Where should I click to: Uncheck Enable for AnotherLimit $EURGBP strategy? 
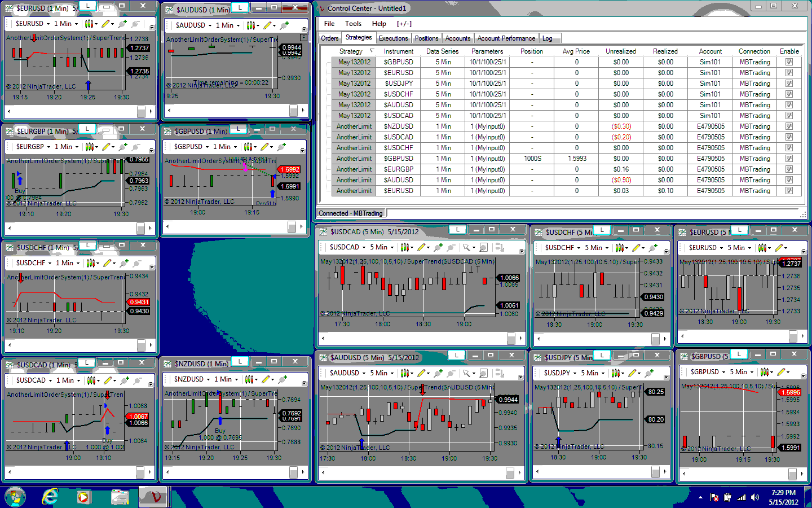click(x=789, y=169)
